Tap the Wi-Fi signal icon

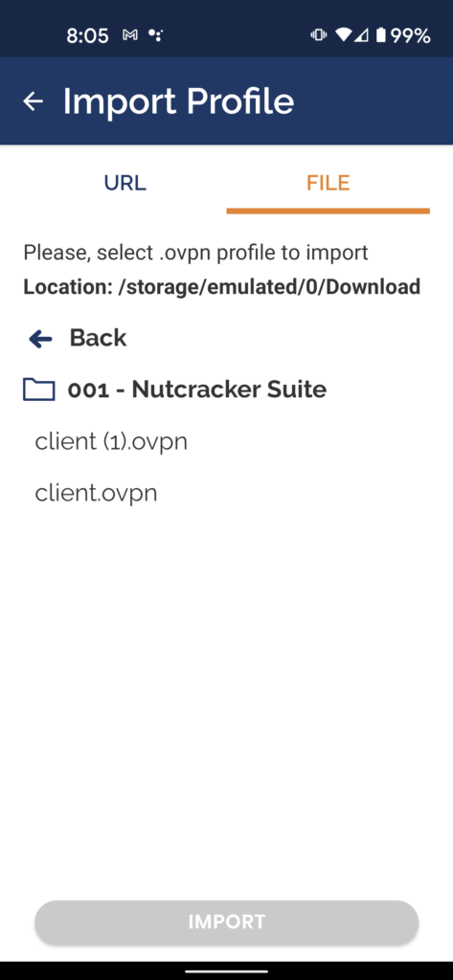344,35
